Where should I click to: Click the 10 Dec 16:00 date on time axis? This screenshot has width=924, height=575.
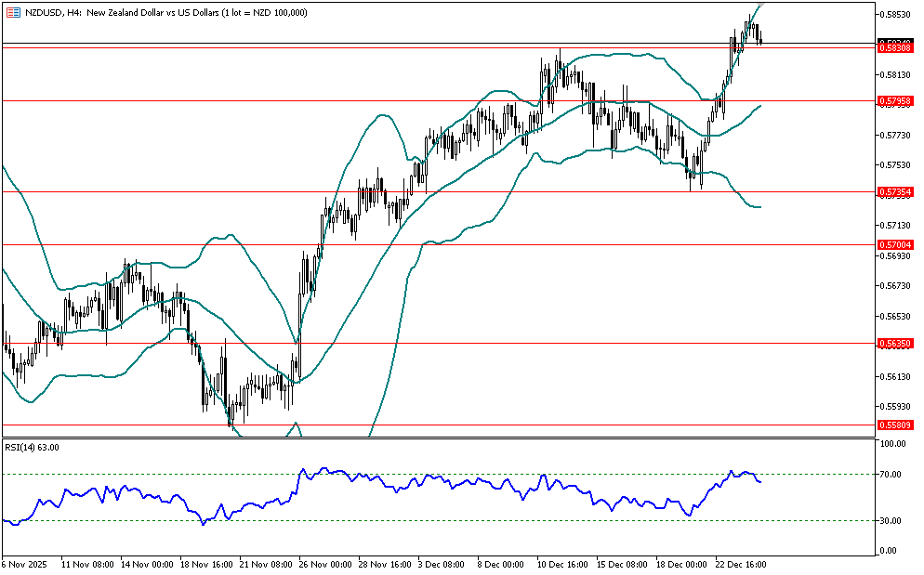[561, 564]
